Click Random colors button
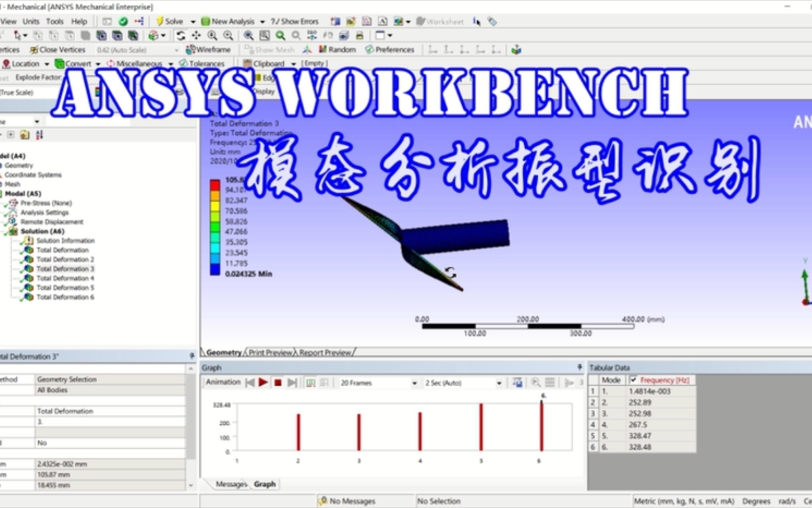812x508 pixels. pos(337,49)
